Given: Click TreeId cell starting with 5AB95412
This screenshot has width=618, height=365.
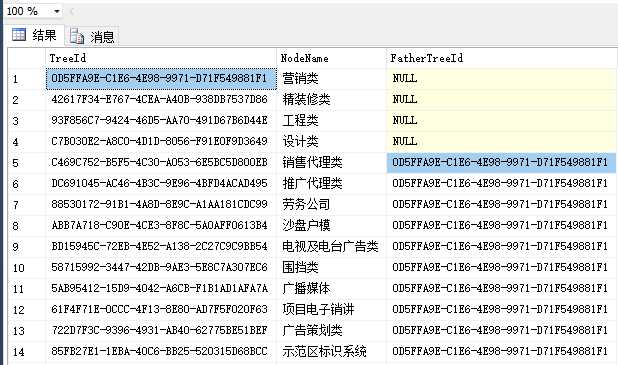Looking at the screenshot, I should tap(161, 289).
